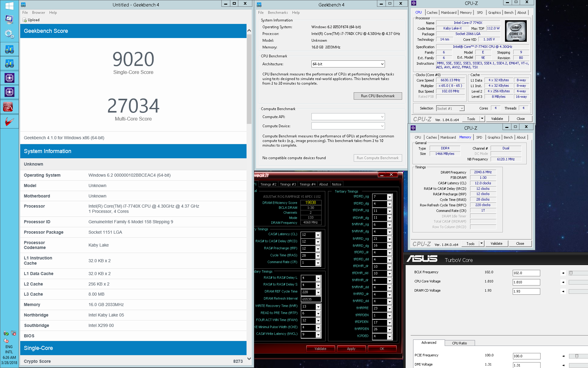The image size is (588, 368).
Task: Switch to CPU Ratio tab in TurboV Core
Action: click(x=459, y=343)
